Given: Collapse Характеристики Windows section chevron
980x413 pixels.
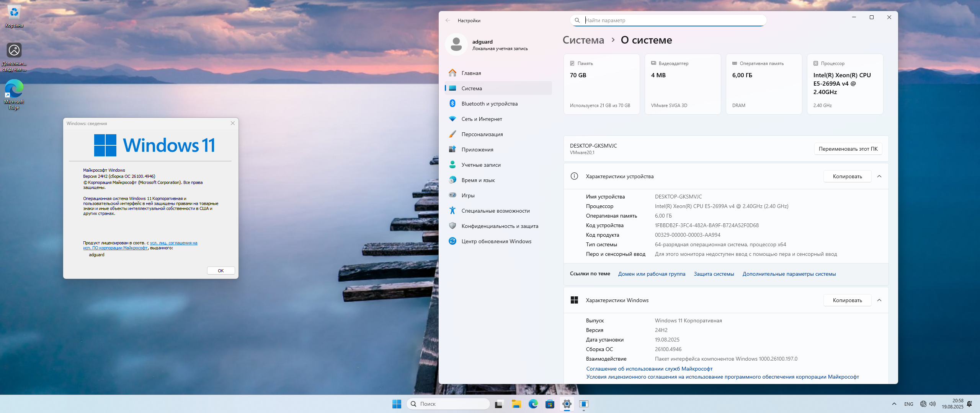Looking at the screenshot, I should (x=879, y=300).
